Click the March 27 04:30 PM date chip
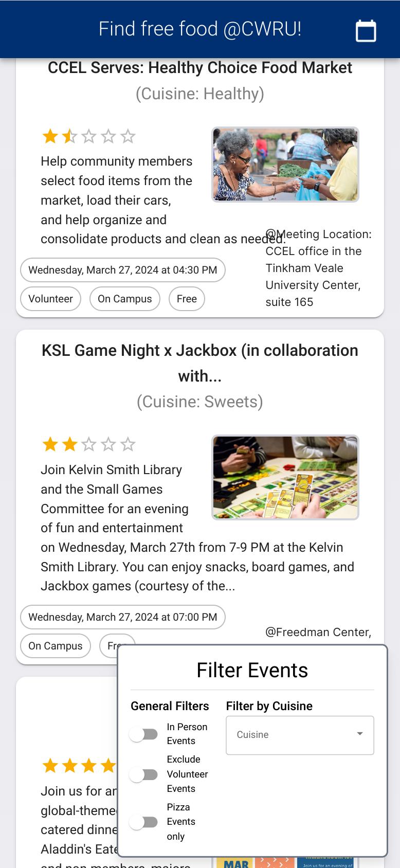This screenshot has height=868, width=400. click(123, 270)
